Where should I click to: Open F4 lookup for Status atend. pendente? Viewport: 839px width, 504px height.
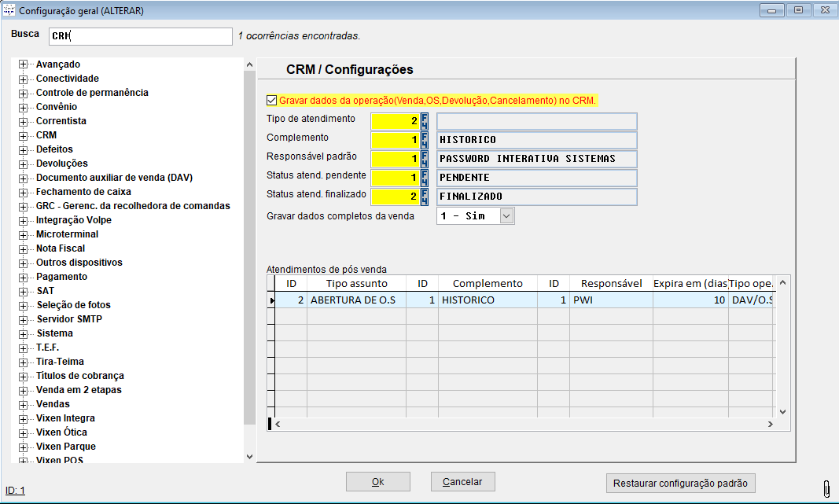click(425, 178)
